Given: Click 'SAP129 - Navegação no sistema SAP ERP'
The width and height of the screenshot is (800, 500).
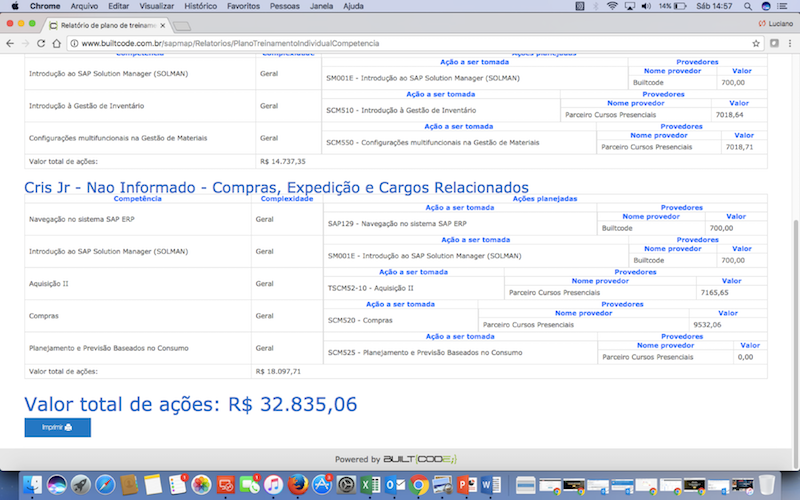Looking at the screenshot, I should [x=397, y=223].
